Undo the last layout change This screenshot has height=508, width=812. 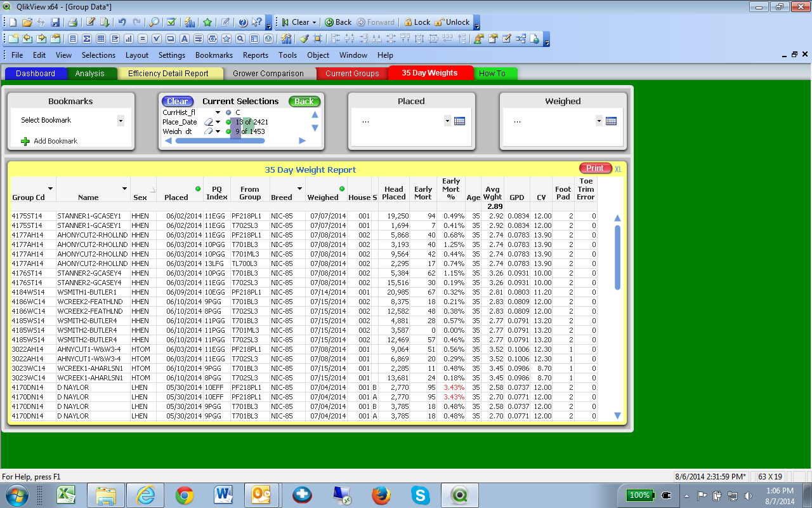122,22
